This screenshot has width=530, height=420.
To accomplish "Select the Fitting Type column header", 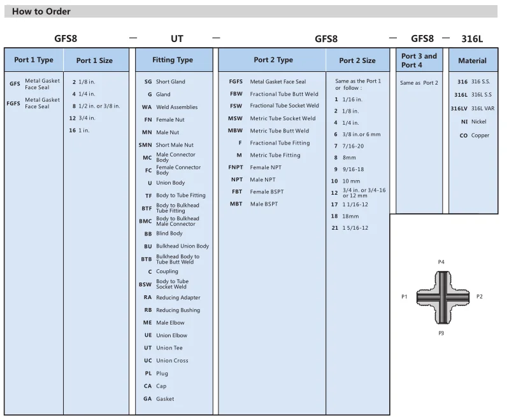I will click(x=172, y=60).
